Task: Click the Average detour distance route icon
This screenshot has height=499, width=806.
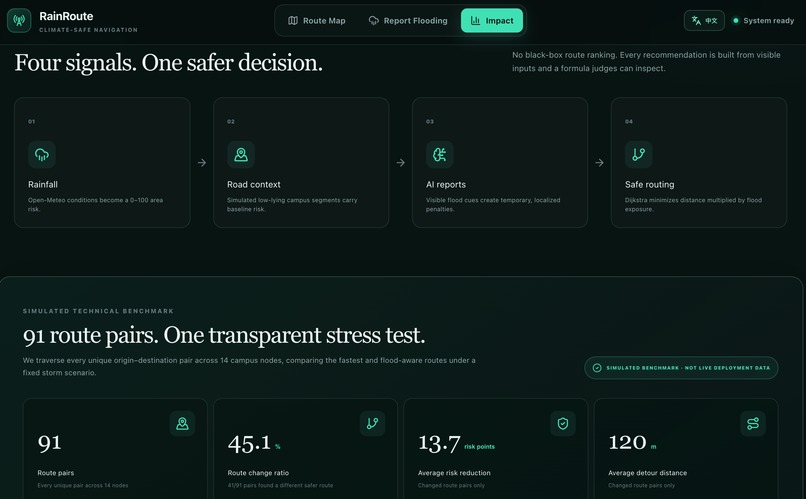Action: coord(753,423)
